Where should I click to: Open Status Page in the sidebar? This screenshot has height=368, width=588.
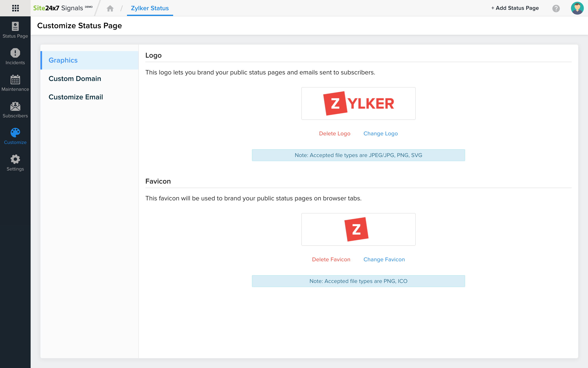[15, 30]
